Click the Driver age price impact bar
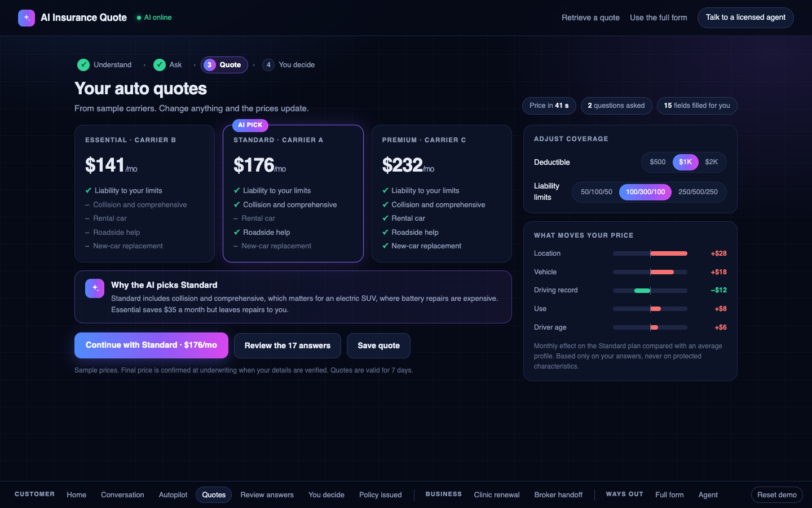Image resolution: width=812 pixels, height=508 pixels. [x=650, y=327]
